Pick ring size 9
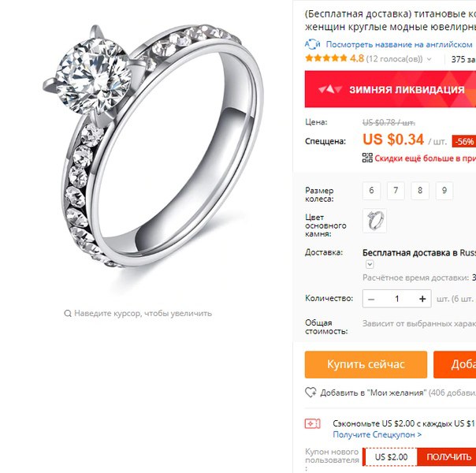This screenshot has height=473, width=476. 444,191
